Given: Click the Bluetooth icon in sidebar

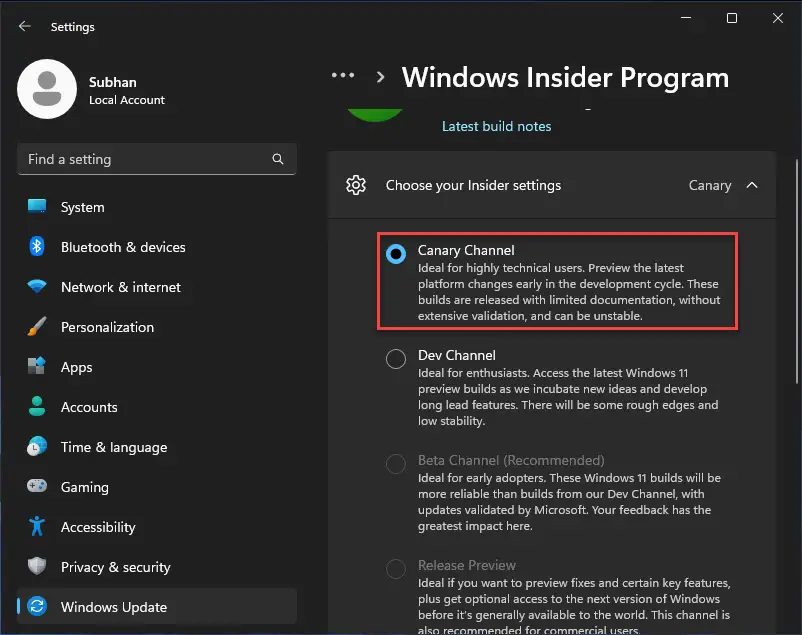Looking at the screenshot, I should [x=37, y=247].
